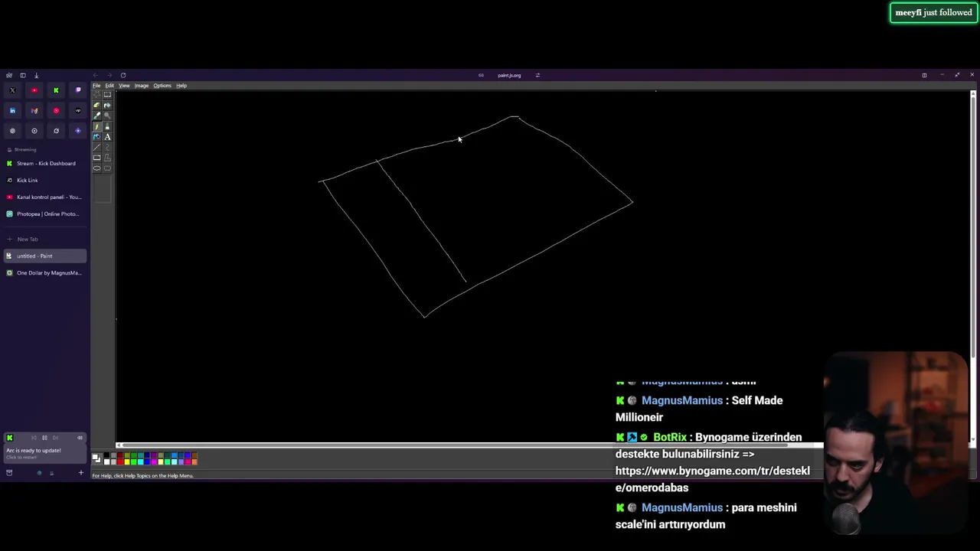
Task: Select the Pencil tool
Action: 96,126
